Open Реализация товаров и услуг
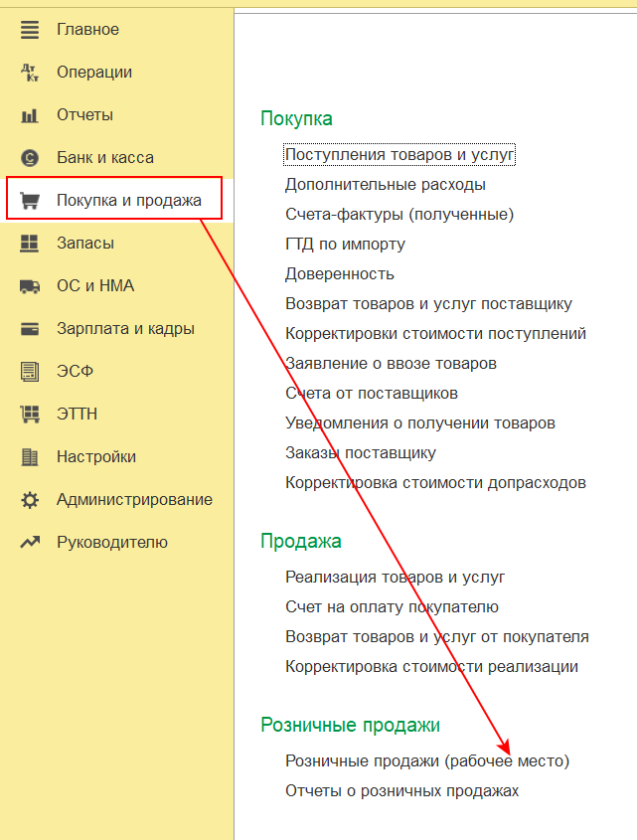 396,577
